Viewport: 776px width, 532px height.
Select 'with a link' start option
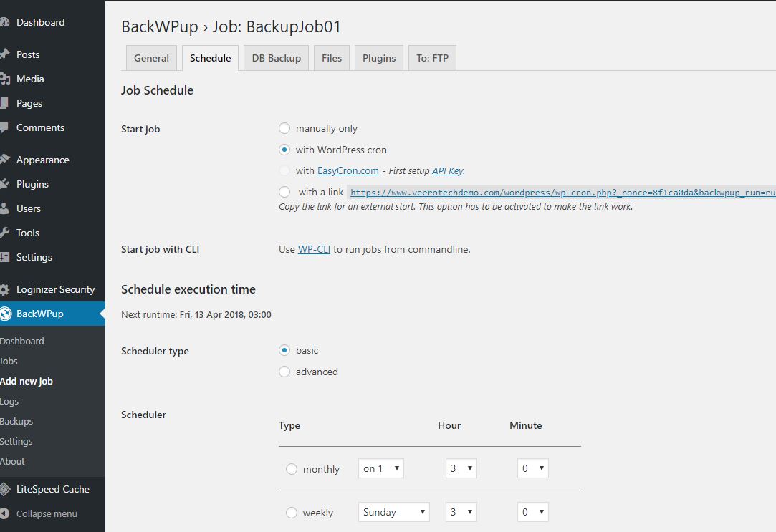point(284,192)
